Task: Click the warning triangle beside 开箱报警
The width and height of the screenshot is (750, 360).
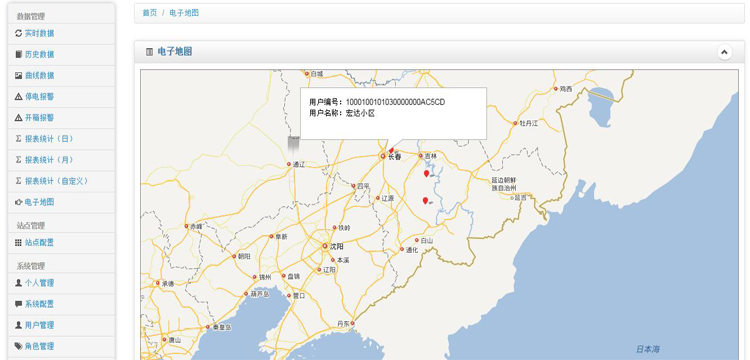Action: [x=19, y=118]
